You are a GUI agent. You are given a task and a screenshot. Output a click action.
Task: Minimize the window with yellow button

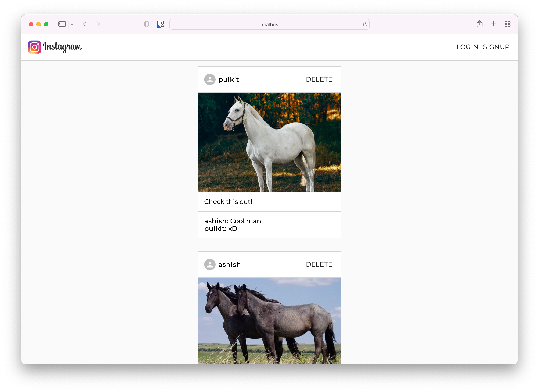pos(38,24)
